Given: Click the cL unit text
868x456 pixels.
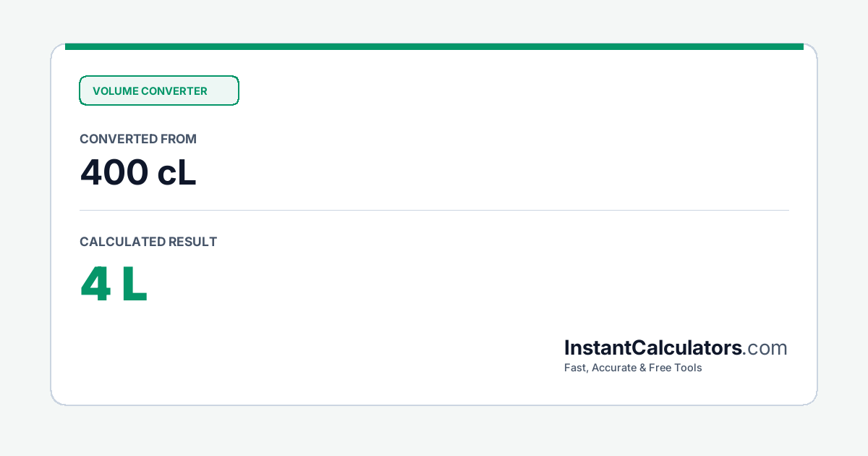Looking at the screenshot, I should point(177,173).
